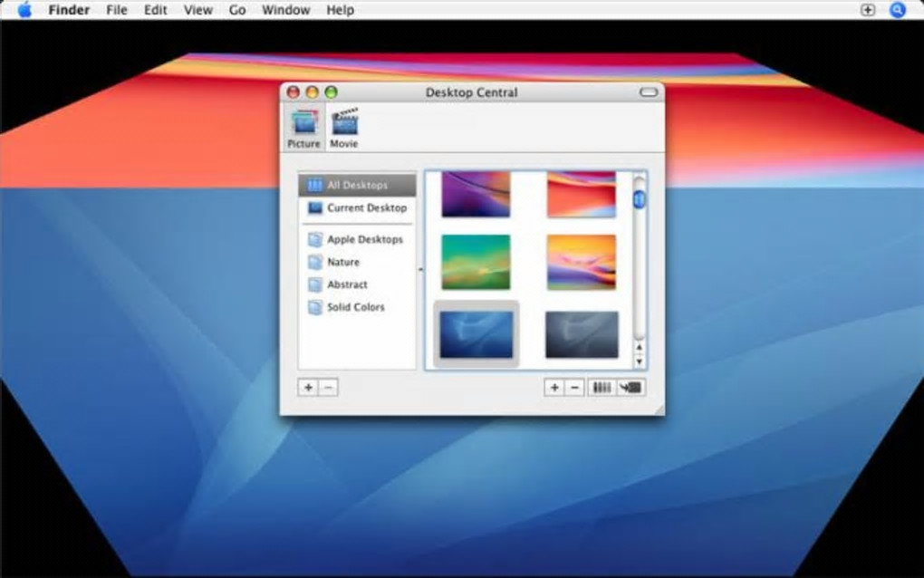Screen dimensions: 924x578
Task: Select the yellow-pink wave wallpaper thumbnail
Action: click(581, 262)
